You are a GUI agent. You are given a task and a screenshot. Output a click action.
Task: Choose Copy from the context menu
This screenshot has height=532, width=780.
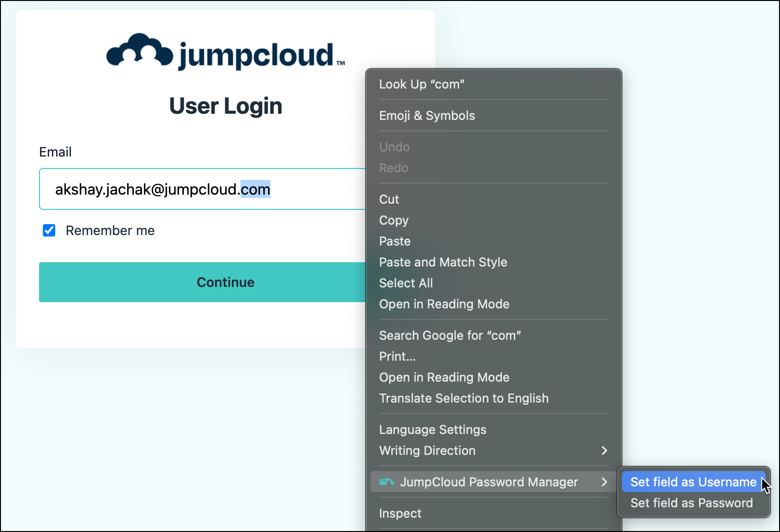393,220
